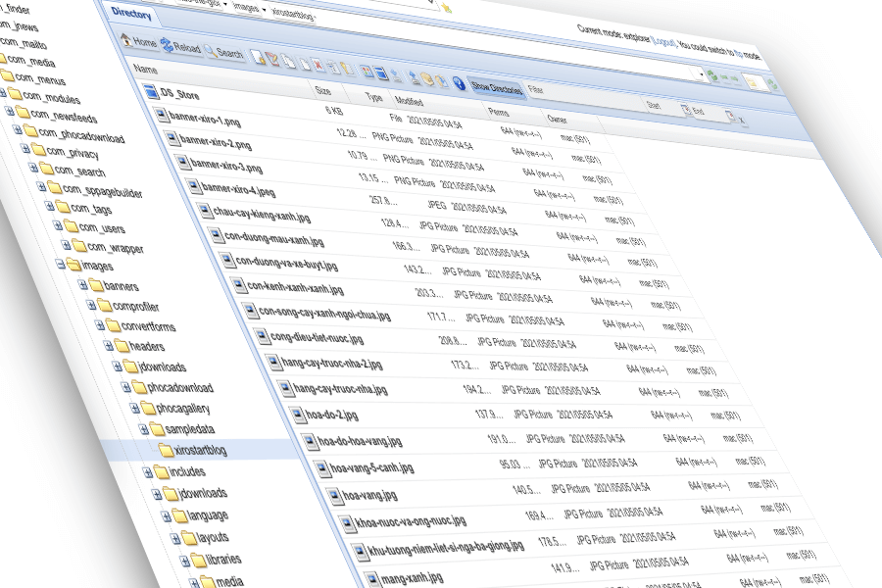
Task: Open the blue Help question icon
Action: 459,84
